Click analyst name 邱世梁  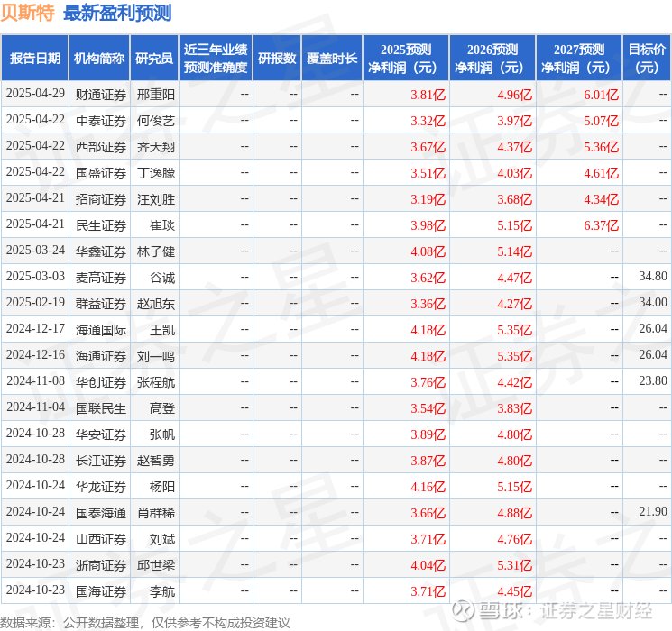pos(155,565)
